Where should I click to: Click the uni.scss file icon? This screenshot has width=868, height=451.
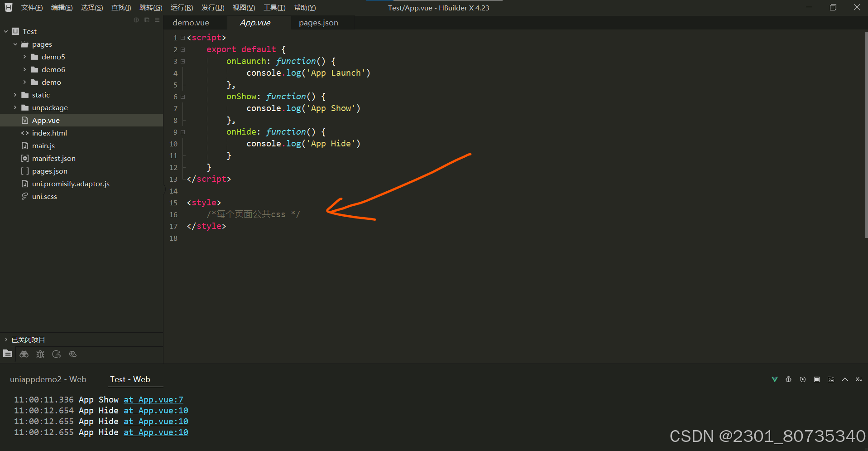25,196
